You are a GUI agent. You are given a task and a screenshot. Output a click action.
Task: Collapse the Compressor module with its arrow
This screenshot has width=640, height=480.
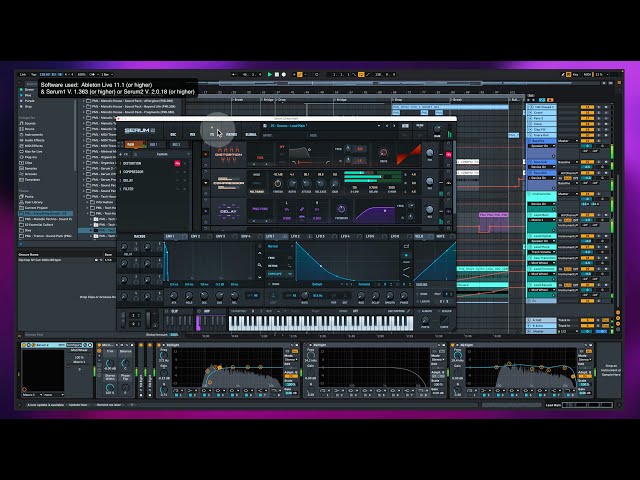point(206,183)
